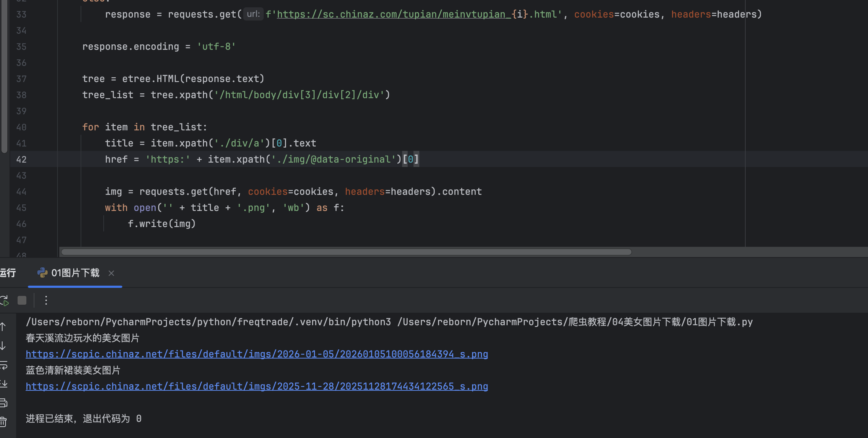Viewport: 868px width, 438px height.
Task: Clear console with the trash icon
Action: tap(3, 422)
